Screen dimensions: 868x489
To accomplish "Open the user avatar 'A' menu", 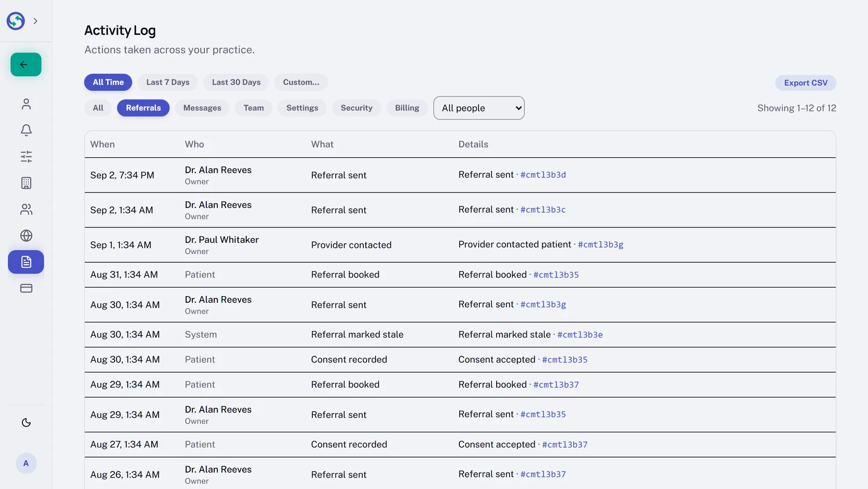I will (x=26, y=463).
